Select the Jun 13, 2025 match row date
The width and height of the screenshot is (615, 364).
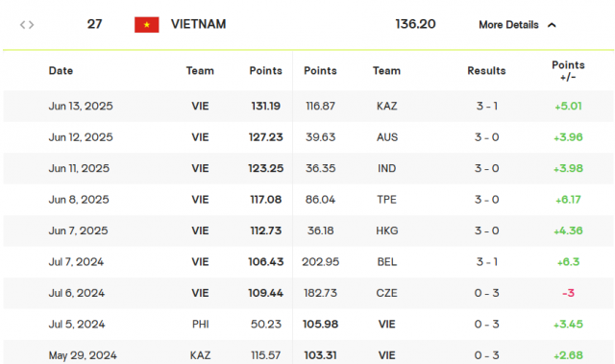[x=81, y=107]
